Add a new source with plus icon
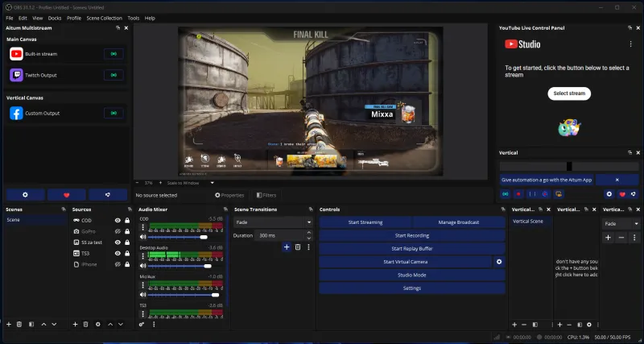This screenshot has height=344, width=644. [x=74, y=324]
